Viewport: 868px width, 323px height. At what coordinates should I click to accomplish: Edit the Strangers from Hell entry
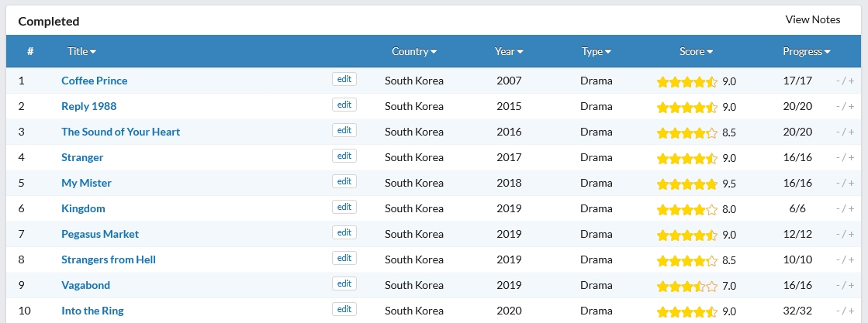tap(344, 258)
